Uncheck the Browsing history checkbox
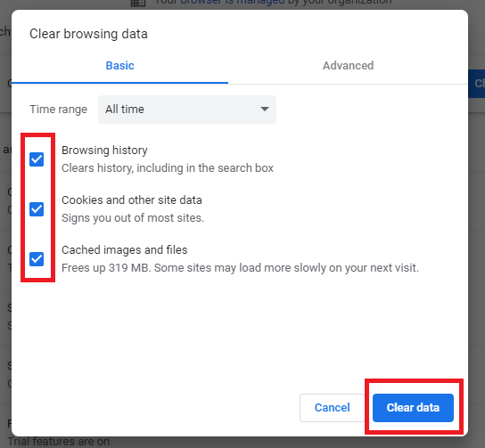The height and width of the screenshot is (448, 485). pyautogui.click(x=37, y=159)
